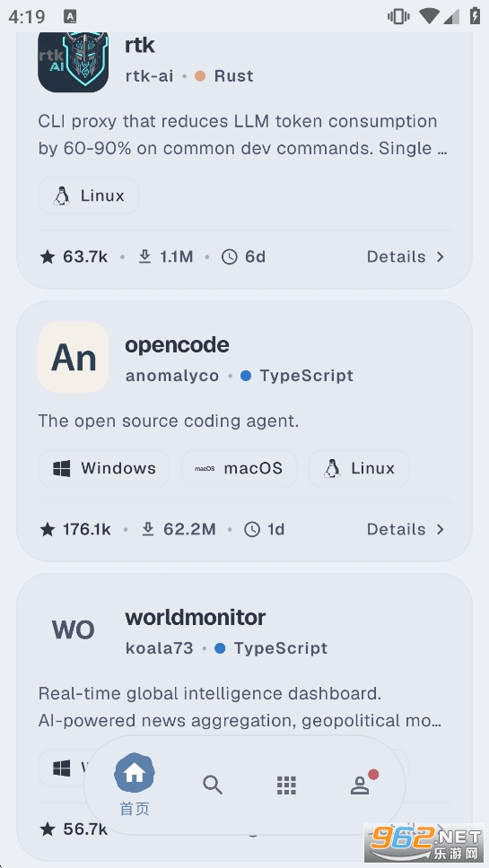Select the macOS tag on opencode card
The height and width of the screenshot is (868, 489).
click(240, 468)
